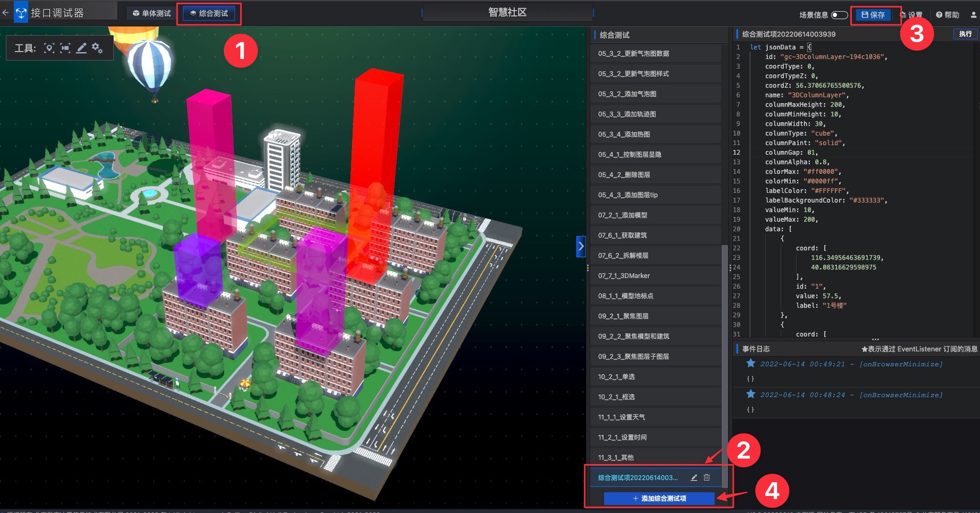980x513 pixels.
Task: Select the frame capture tool in 工具
Action: pyautogui.click(x=65, y=48)
